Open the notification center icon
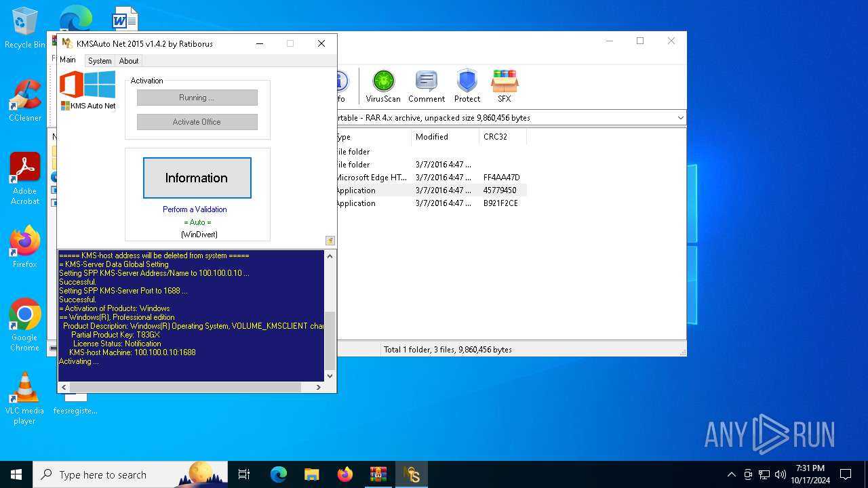 coord(846,474)
